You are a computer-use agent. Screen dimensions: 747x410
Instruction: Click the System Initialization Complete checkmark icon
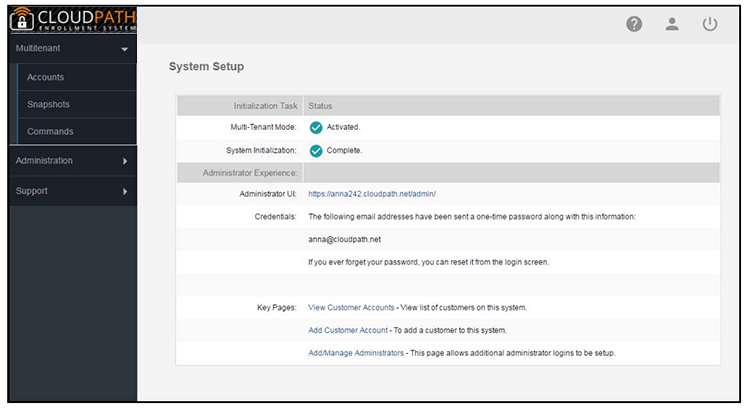(x=316, y=151)
